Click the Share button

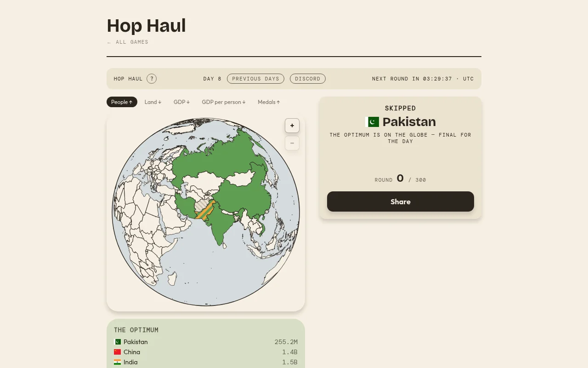tap(401, 201)
